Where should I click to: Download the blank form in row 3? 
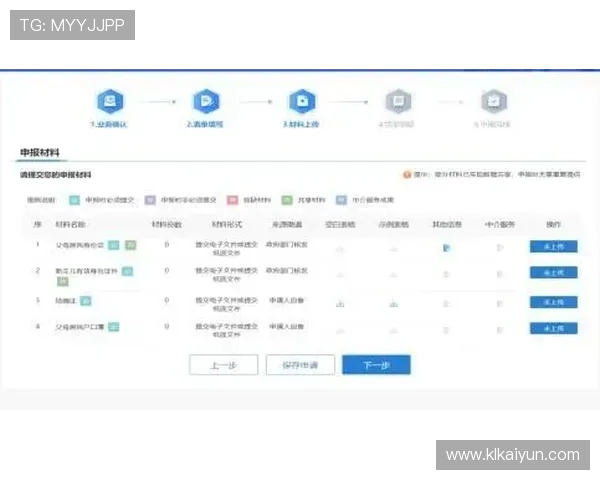point(340,304)
